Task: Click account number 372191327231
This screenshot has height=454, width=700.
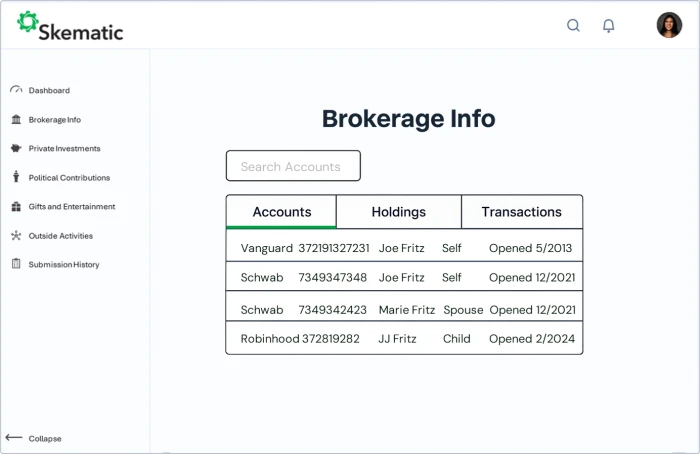Action: pos(333,248)
